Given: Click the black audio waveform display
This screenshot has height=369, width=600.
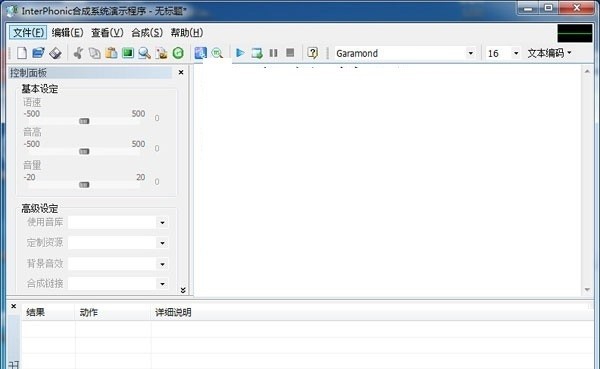Looking at the screenshot, I should point(575,33).
